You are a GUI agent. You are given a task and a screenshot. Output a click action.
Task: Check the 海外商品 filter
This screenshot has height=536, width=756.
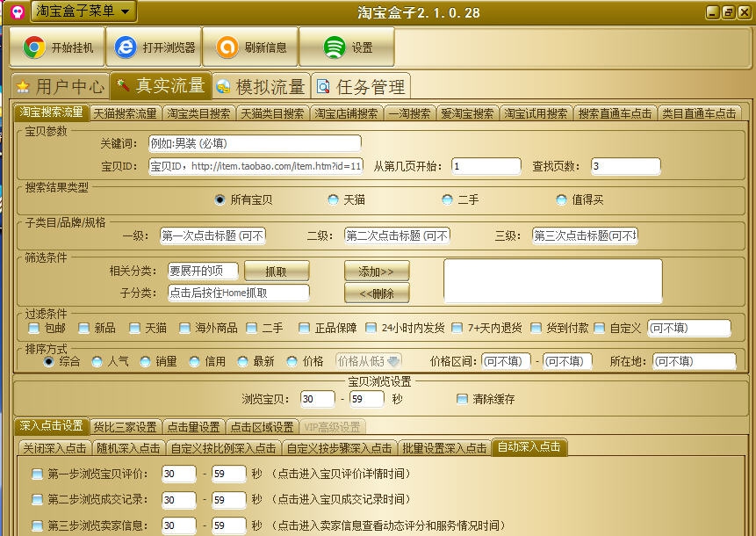tap(184, 329)
